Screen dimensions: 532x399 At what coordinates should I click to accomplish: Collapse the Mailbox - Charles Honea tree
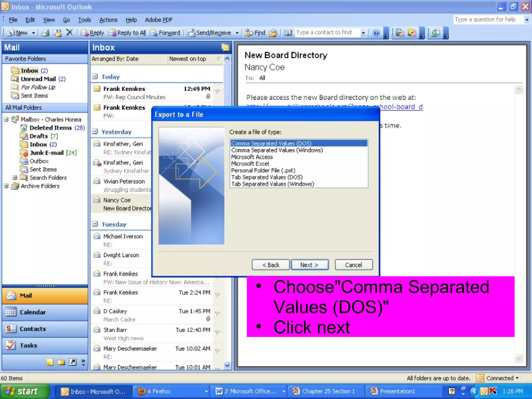pos(6,119)
